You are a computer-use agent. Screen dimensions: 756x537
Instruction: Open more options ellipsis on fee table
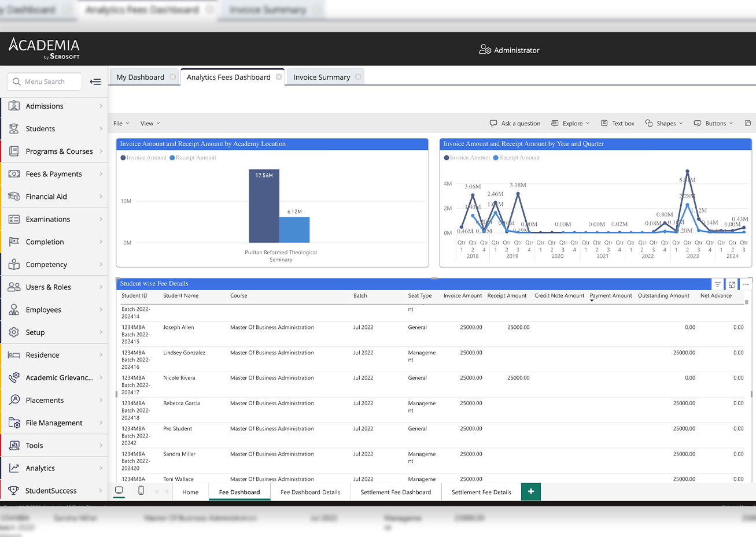746,284
